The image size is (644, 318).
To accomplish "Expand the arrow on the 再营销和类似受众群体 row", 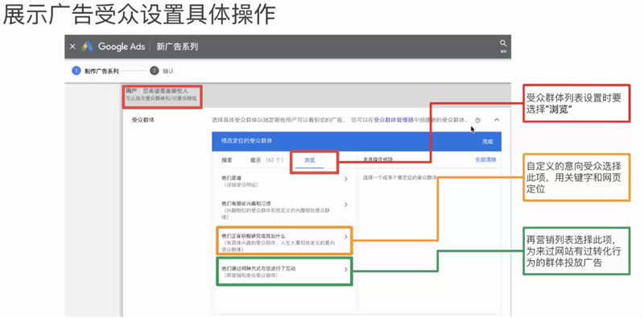I will coord(346,270).
